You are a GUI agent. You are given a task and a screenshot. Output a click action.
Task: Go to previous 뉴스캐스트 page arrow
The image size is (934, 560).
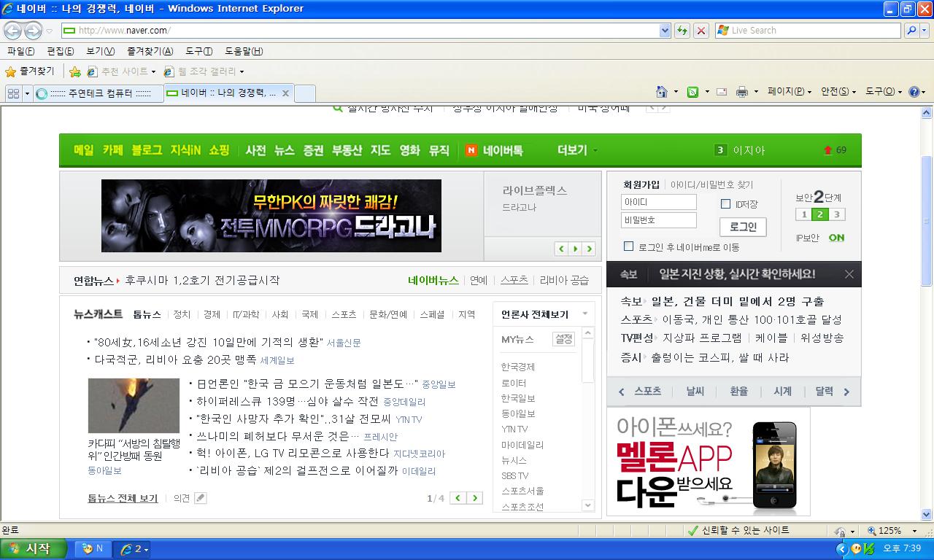click(458, 498)
